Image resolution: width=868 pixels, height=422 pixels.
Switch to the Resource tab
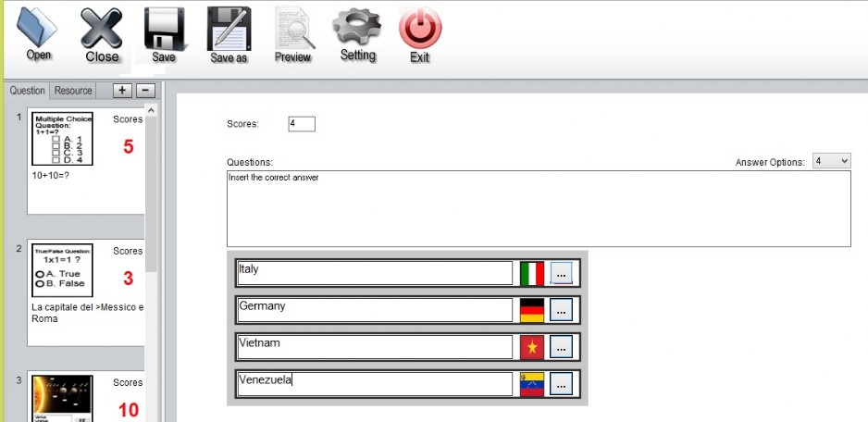click(73, 91)
